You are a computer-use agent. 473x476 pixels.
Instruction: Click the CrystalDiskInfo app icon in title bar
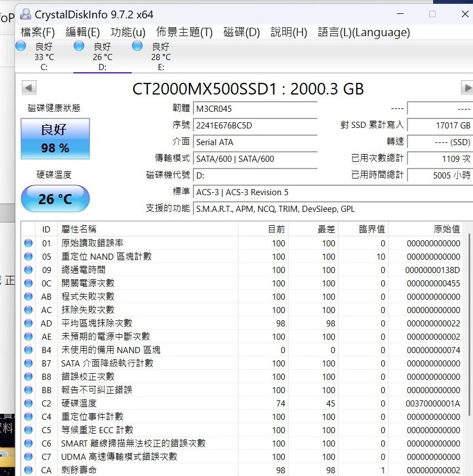point(26,14)
